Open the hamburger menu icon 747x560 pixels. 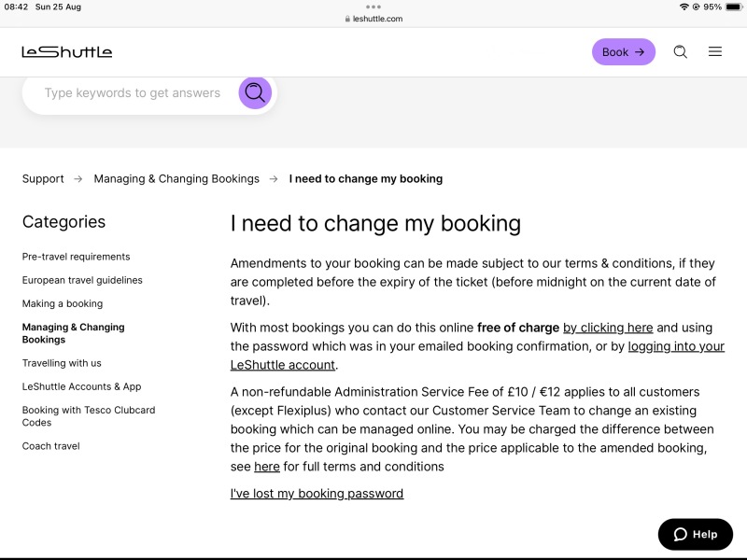(x=715, y=51)
